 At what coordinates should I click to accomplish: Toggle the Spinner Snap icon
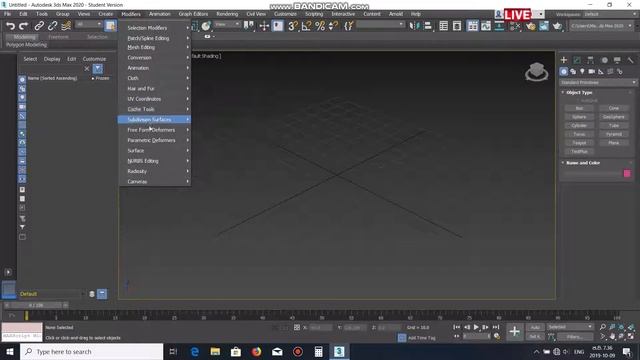coord(333,26)
